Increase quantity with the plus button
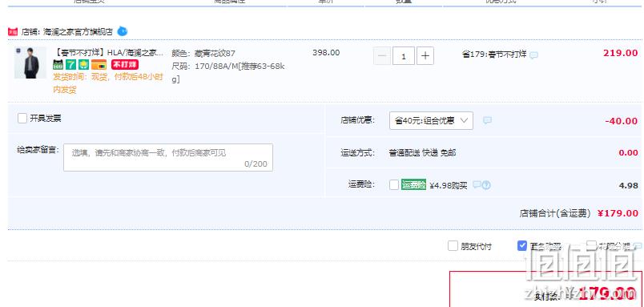Image resolution: width=644 pixels, height=307 pixels. click(425, 56)
